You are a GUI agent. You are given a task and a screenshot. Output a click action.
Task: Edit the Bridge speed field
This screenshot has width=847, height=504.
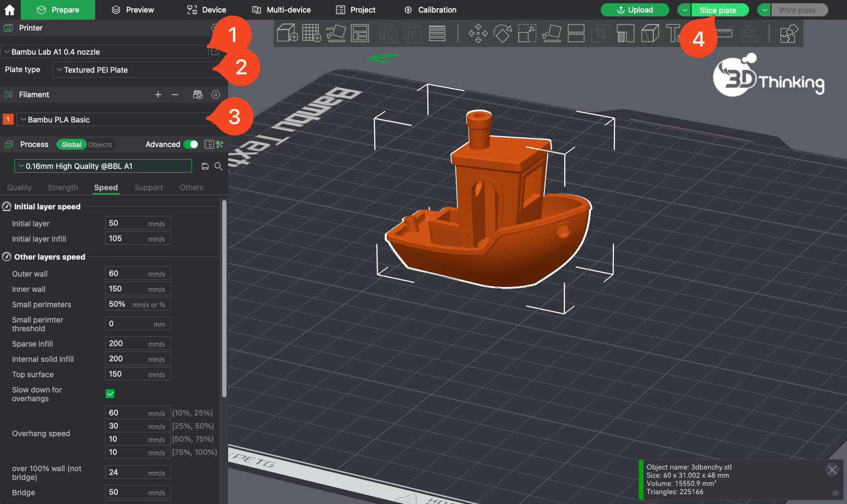(138, 492)
